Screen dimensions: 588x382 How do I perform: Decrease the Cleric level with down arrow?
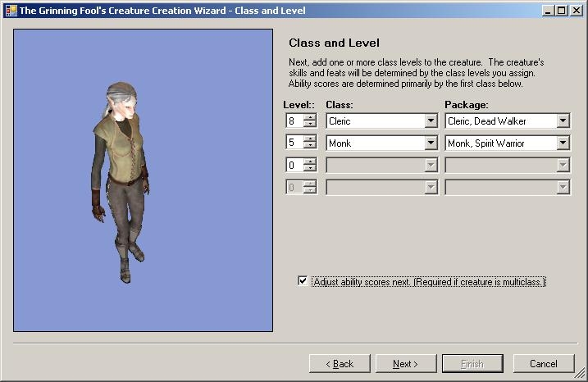click(x=309, y=125)
